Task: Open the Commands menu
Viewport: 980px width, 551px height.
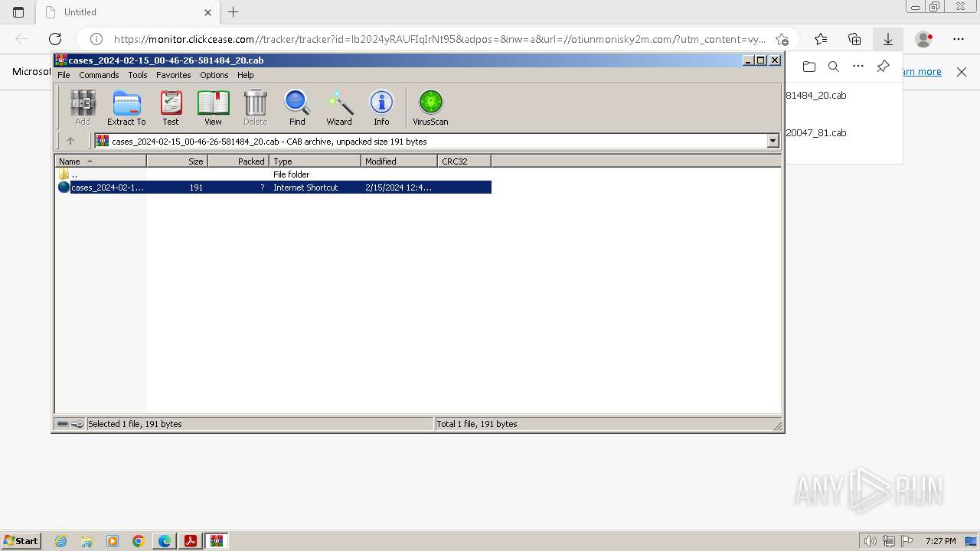Action: click(99, 75)
